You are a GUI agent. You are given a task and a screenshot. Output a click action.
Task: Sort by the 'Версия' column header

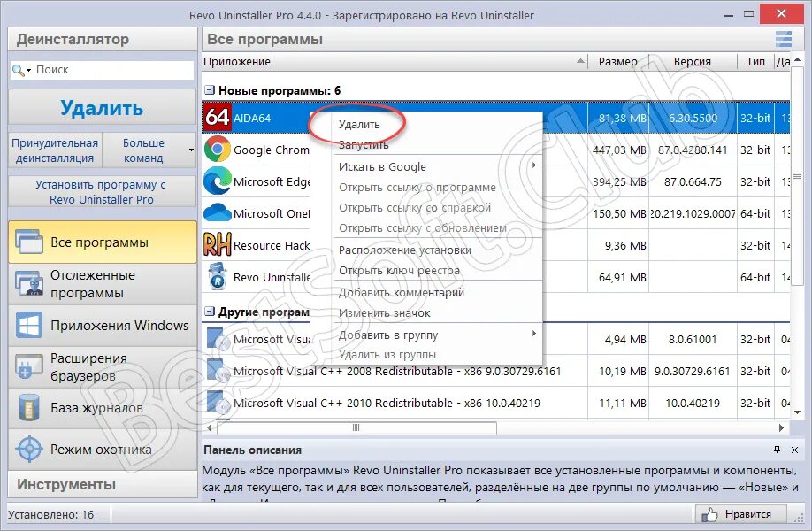tap(693, 61)
